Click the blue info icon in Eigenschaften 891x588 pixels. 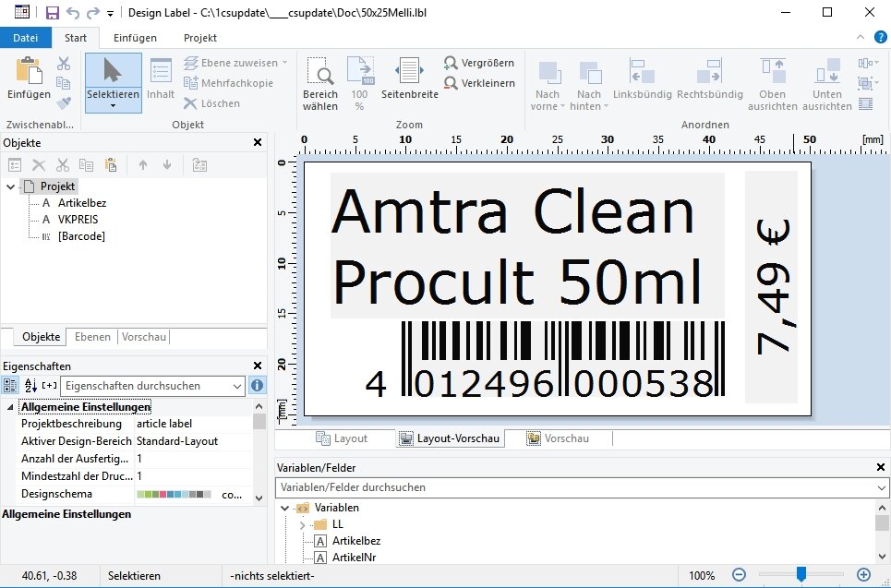click(258, 386)
